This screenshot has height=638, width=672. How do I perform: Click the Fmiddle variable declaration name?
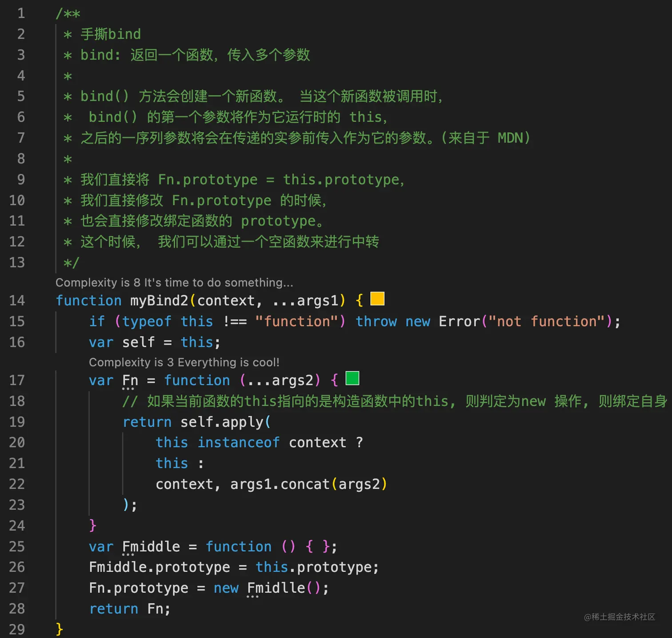click(151, 546)
